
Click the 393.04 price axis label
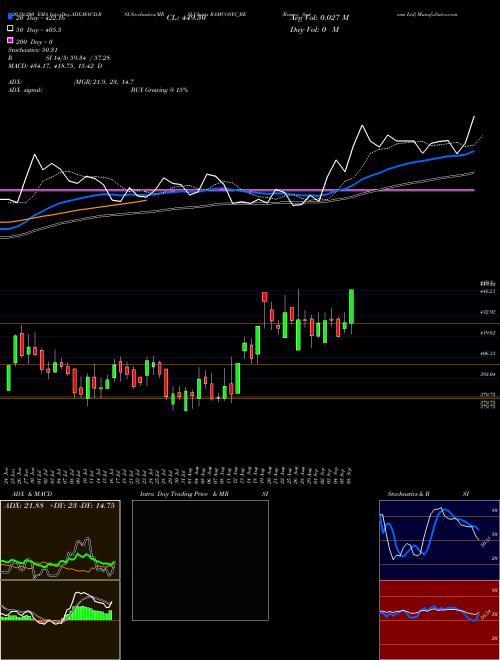[x=488, y=374]
